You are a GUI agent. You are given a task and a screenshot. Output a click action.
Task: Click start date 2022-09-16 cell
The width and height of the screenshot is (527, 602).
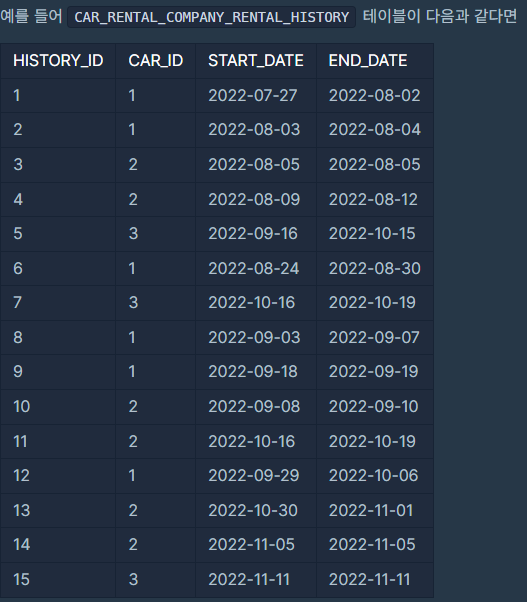[x=256, y=234]
